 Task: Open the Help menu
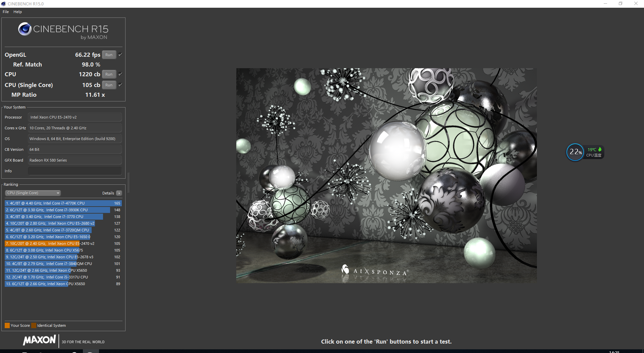pyautogui.click(x=17, y=12)
